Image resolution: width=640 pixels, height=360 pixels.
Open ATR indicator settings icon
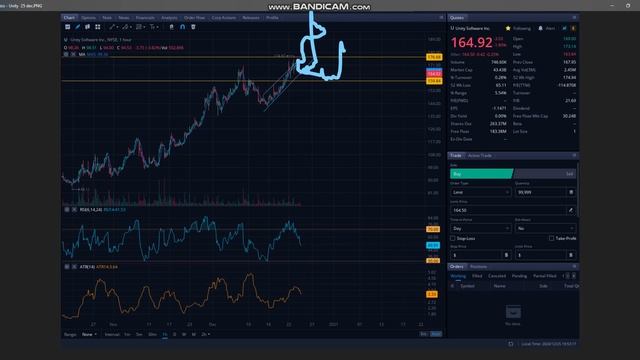pos(67,267)
